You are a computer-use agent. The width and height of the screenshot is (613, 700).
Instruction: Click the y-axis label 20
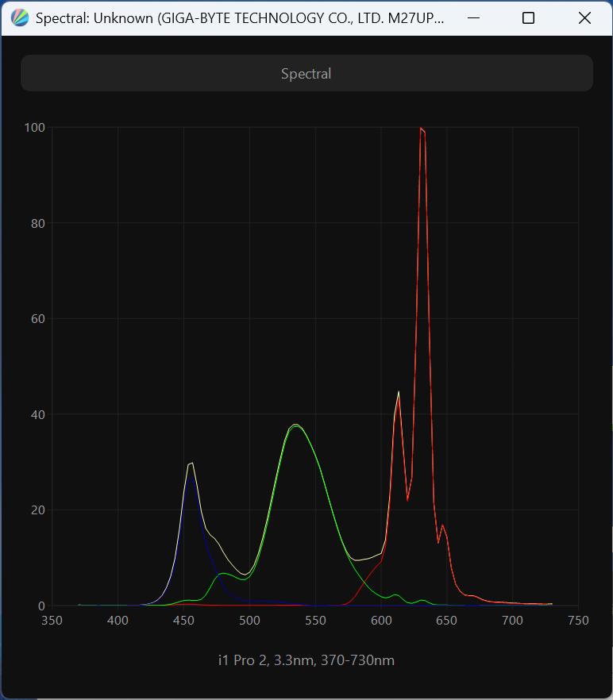pyautogui.click(x=37, y=510)
